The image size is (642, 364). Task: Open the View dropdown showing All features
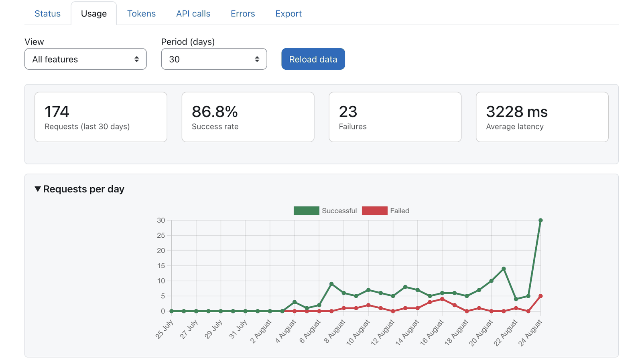[85, 59]
